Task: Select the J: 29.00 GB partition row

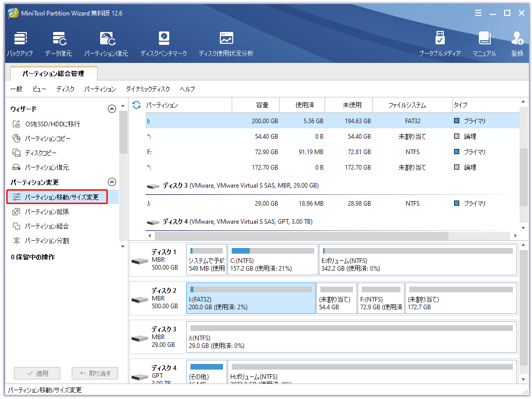Action: coord(332,204)
